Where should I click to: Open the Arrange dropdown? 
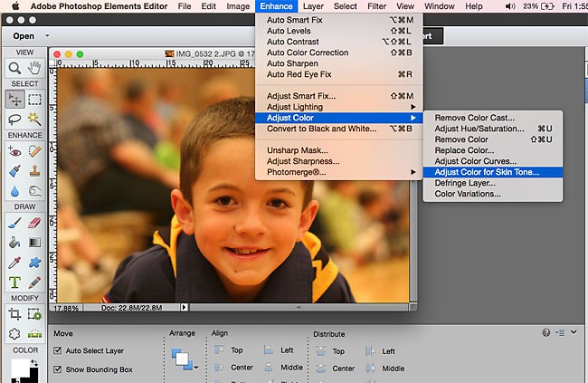tap(185, 359)
